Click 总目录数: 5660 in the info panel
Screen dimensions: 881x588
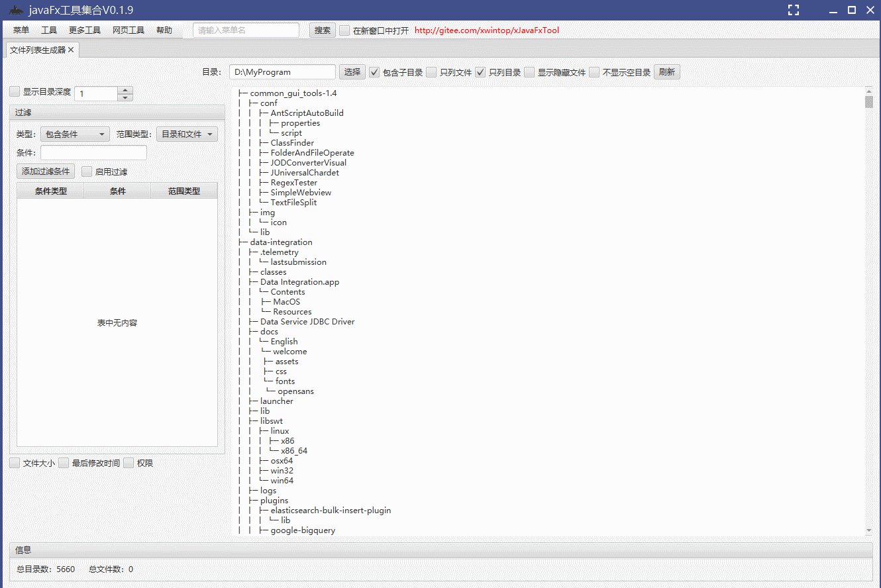coord(46,569)
